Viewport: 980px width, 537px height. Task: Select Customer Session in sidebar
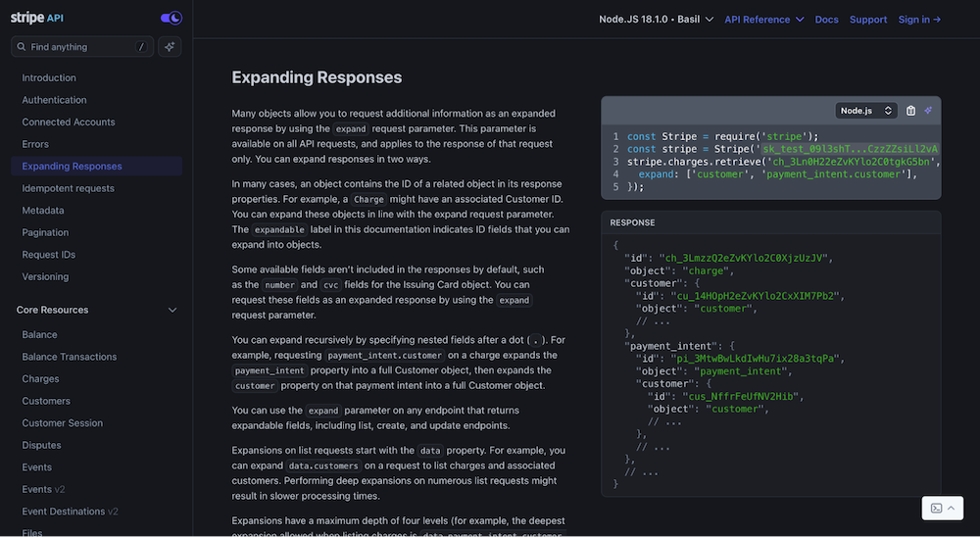point(62,423)
